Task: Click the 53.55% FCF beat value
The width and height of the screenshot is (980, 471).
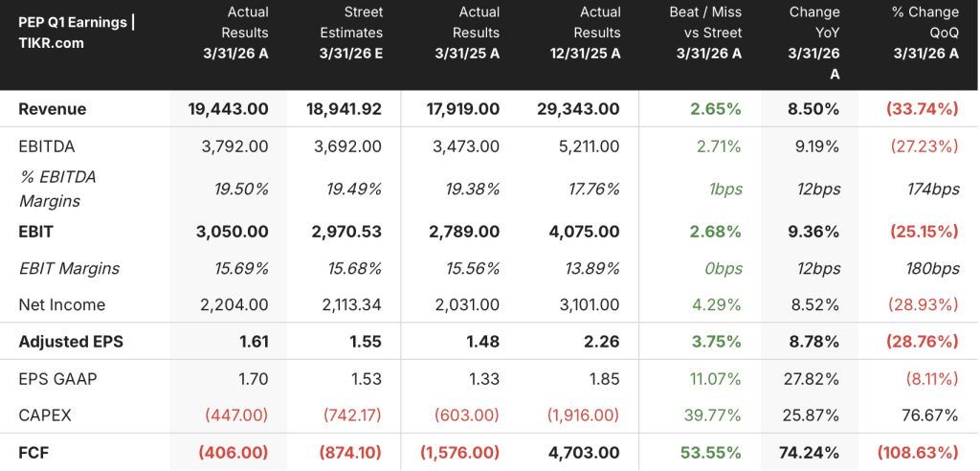Action: click(712, 452)
